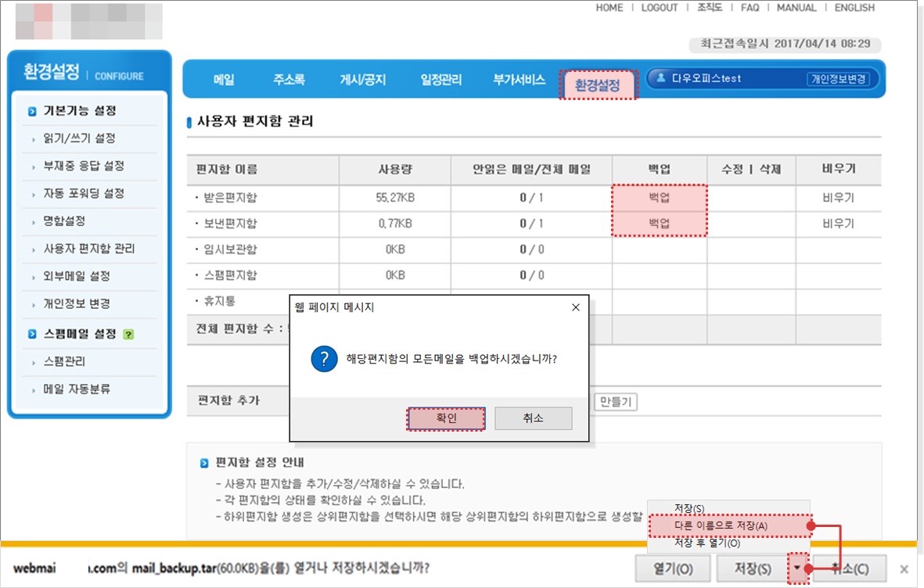
Task: Expand the 저장 dropdown arrow
Action: tap(797, 568)
